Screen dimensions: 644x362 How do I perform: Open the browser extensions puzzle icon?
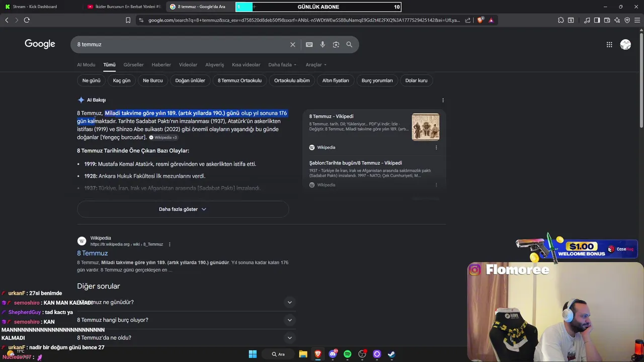(x=560, y=20)
